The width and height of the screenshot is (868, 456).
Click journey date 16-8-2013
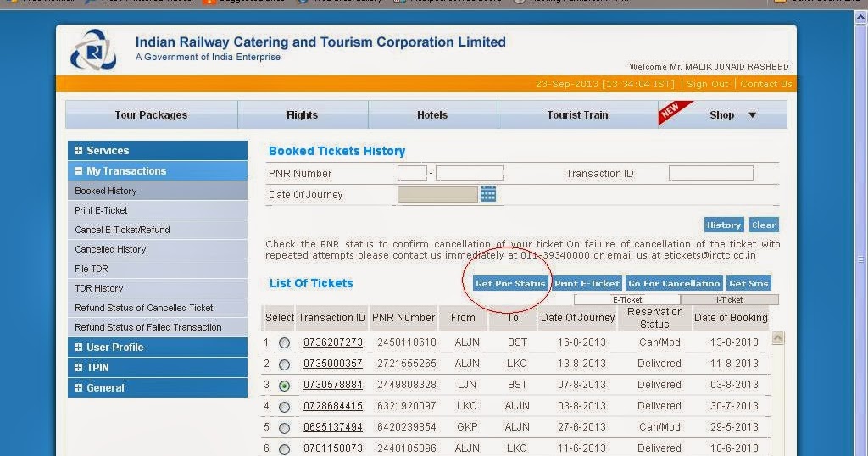581,342
